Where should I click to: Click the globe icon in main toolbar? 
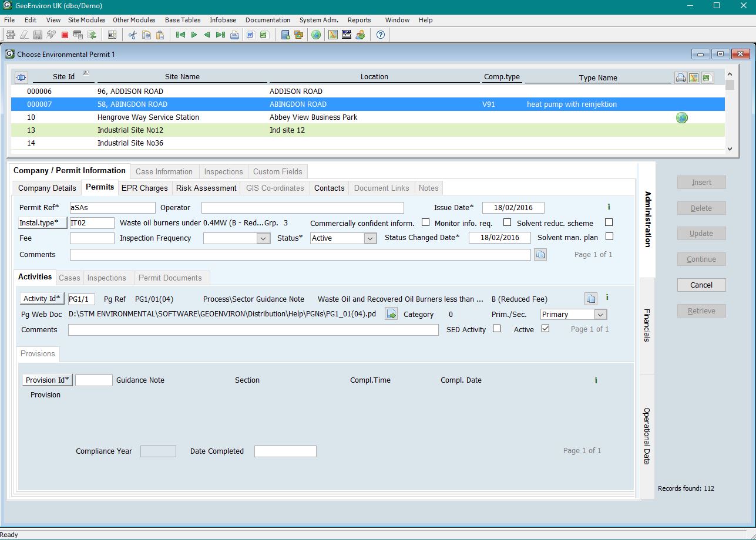[316, 35]
